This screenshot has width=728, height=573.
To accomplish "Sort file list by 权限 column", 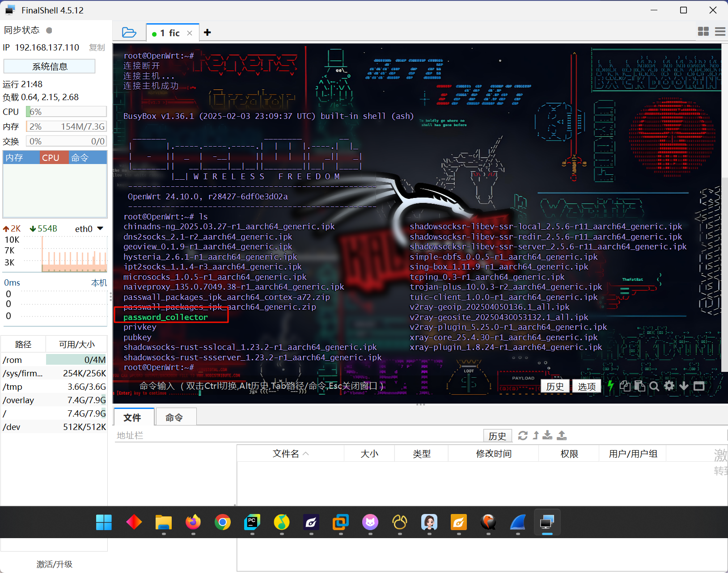I will tap(569, 454).
